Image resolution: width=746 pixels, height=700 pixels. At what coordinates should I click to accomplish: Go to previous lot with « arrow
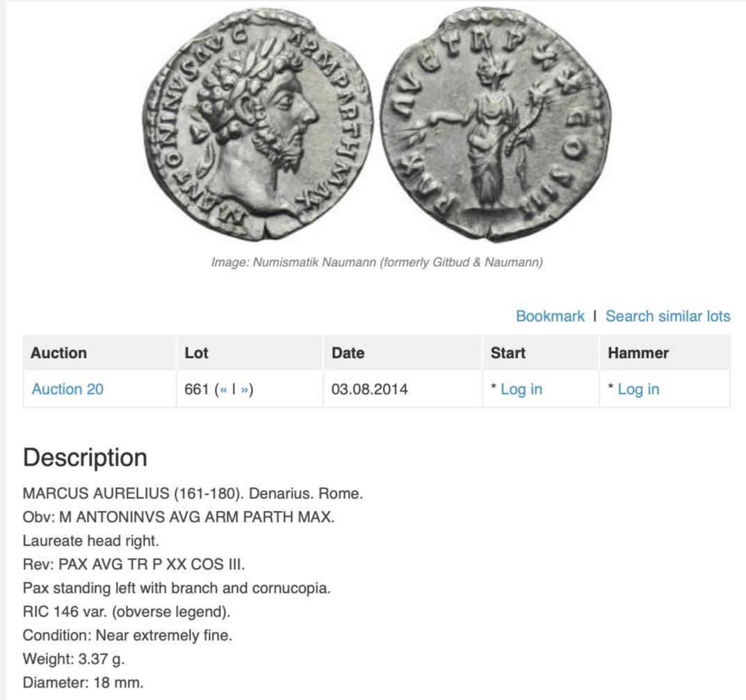tap(222, 389)
